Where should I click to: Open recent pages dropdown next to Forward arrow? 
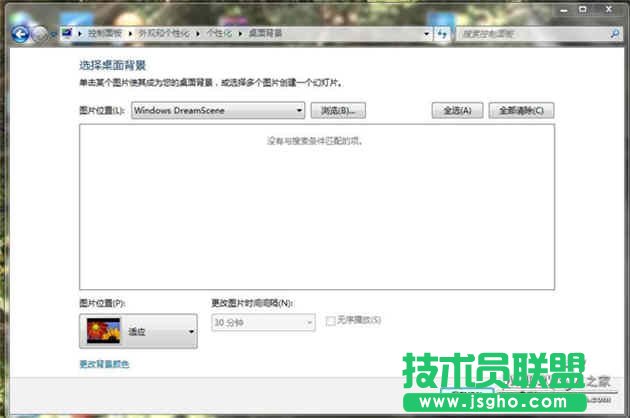tap(53, 35)
